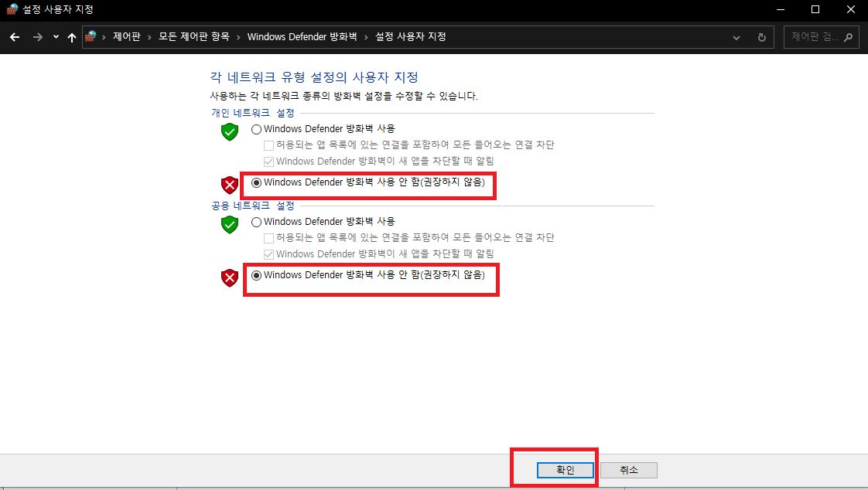
Task: Check block all incoming under 공용 네트워크
Action: click(x=268, y=238)
